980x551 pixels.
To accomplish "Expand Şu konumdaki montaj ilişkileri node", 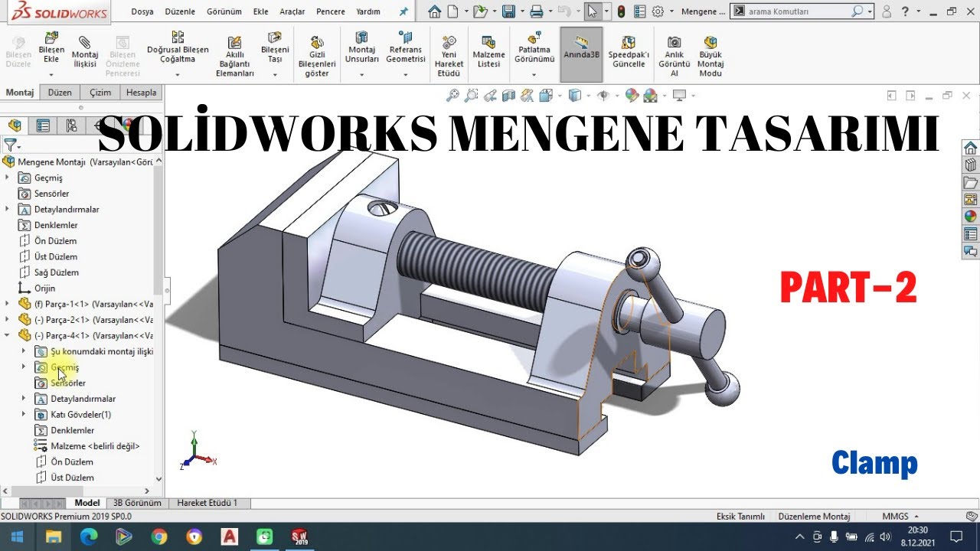I will tap(24, 351).
